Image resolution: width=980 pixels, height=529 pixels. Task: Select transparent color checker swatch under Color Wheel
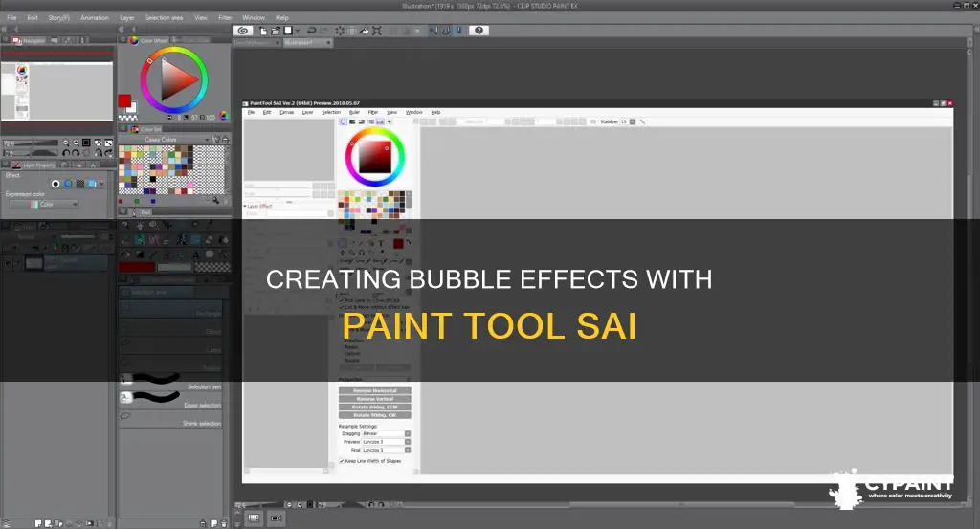(128, 117)
